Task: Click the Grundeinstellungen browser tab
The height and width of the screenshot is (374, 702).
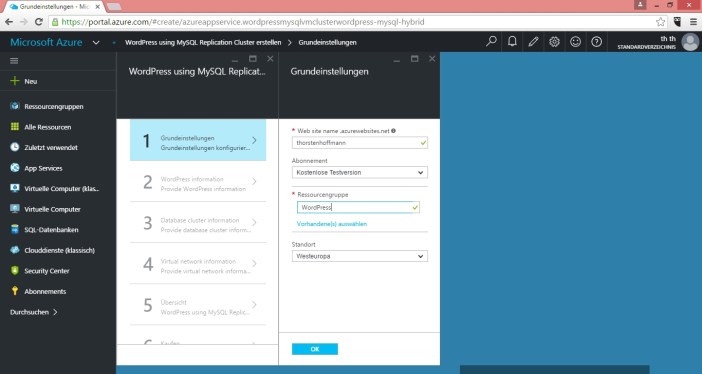Action: [x=53, y=7]
